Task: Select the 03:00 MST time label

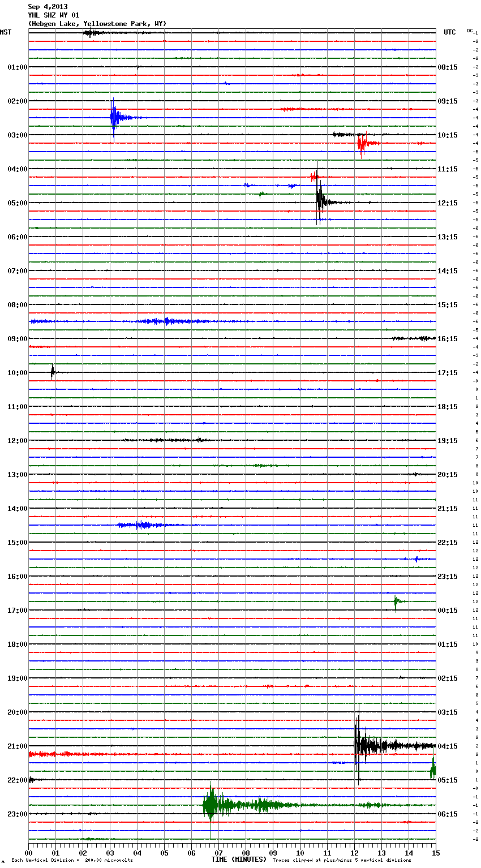Action: click(18, 135)
